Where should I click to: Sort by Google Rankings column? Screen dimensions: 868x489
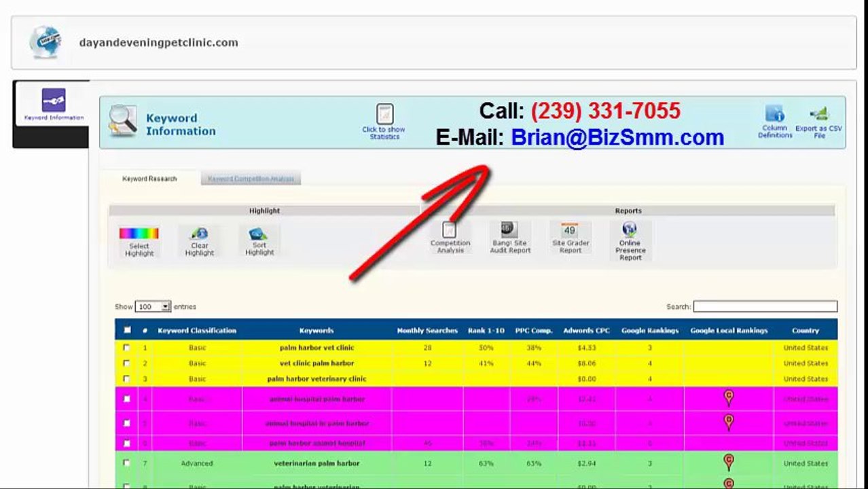coord(650,331)
